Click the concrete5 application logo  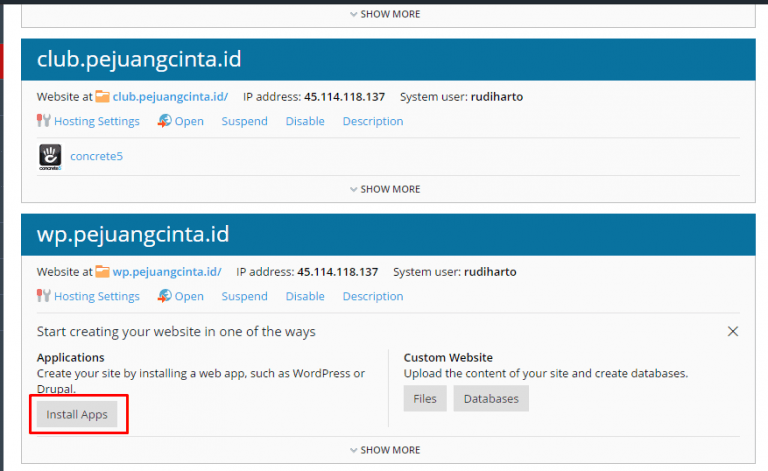(50, 157)
